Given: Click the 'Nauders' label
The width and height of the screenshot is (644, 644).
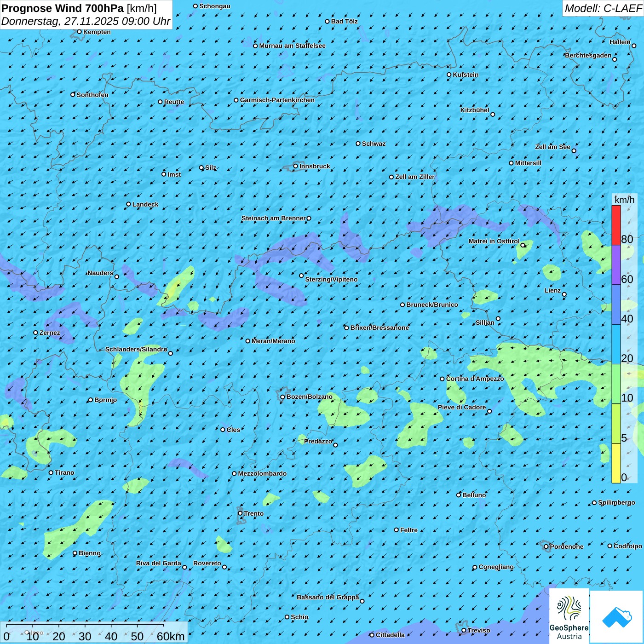Looking at the screenshot, I should tap(100, 273).
